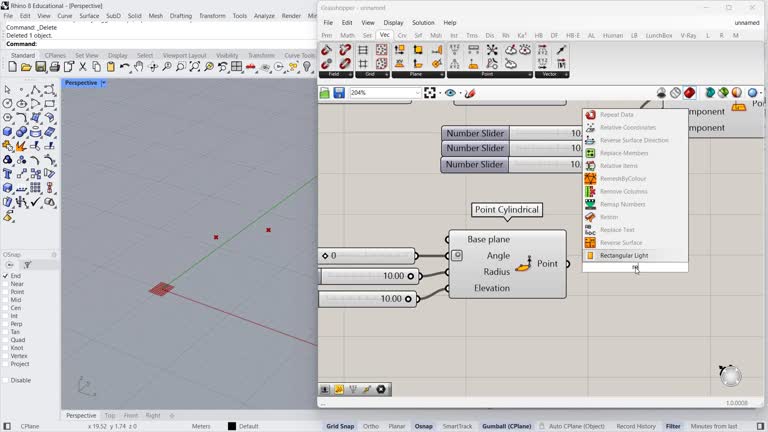The width and height of the screenshot is (768, 432).
Task: Tick the Disable osnap checkbox
Action: (5, 380)
